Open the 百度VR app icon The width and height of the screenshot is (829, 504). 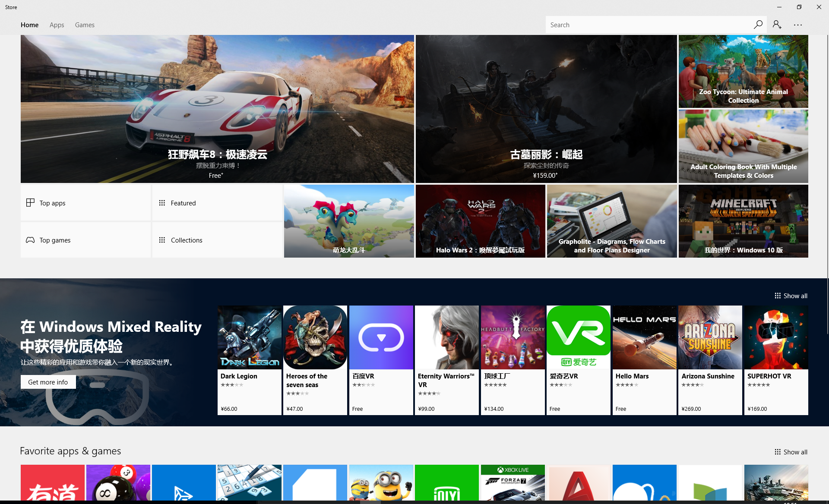[x=381, y=337]
